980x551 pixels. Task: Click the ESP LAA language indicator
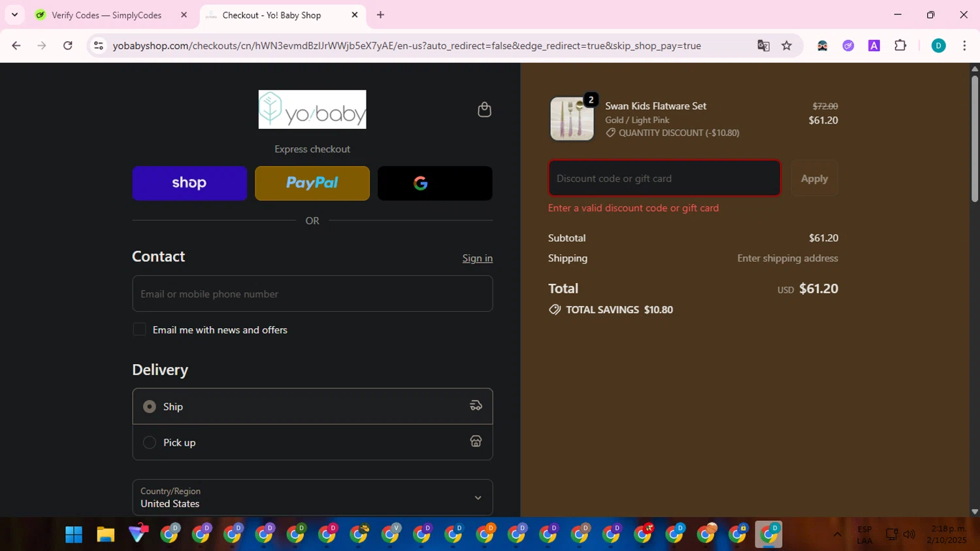coord(864,535)
